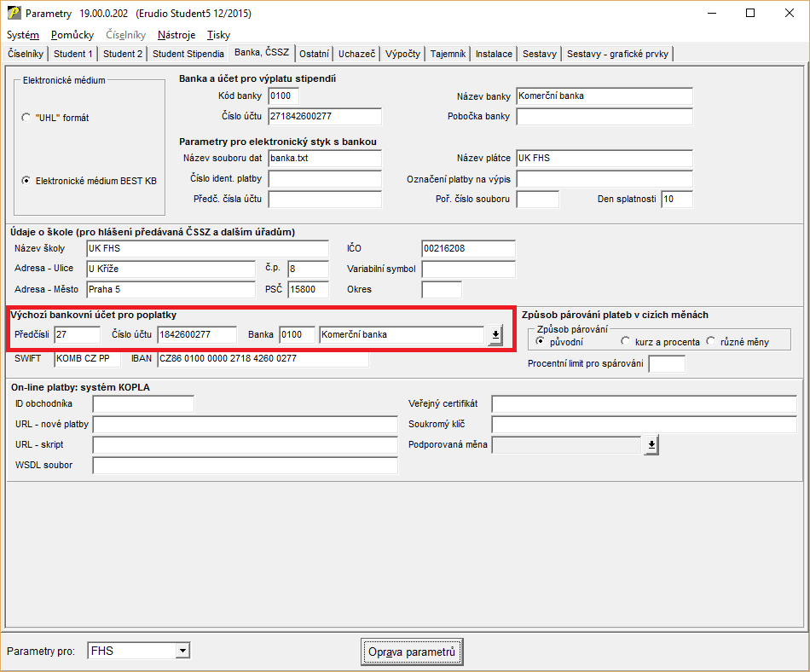This screenshot has height=672, width=810.
Task: Switch to the Student Stipendia tab
Action: tap(188, 54)
